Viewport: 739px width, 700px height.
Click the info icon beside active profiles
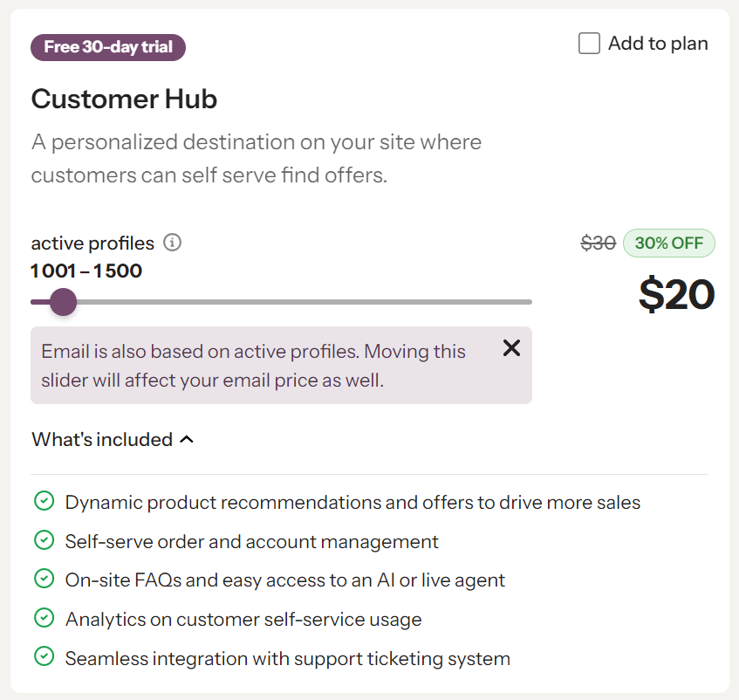(x=173, y=243)
